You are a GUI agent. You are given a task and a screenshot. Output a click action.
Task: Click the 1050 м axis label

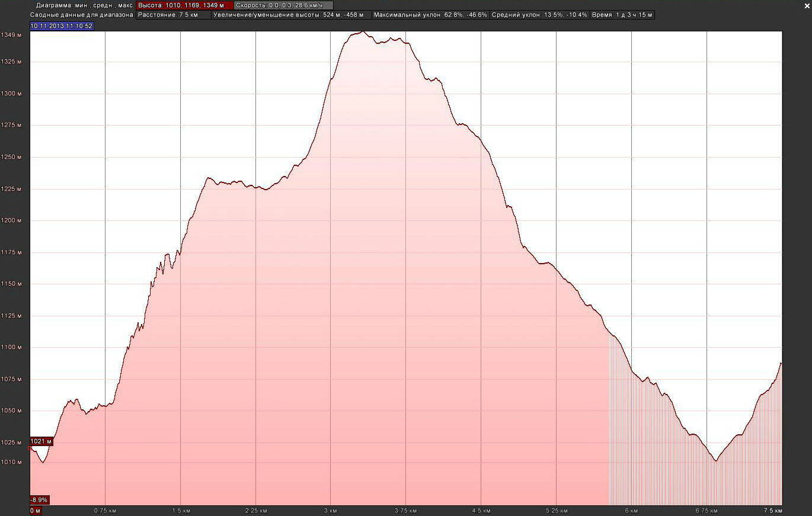click(x=11, y=411)
